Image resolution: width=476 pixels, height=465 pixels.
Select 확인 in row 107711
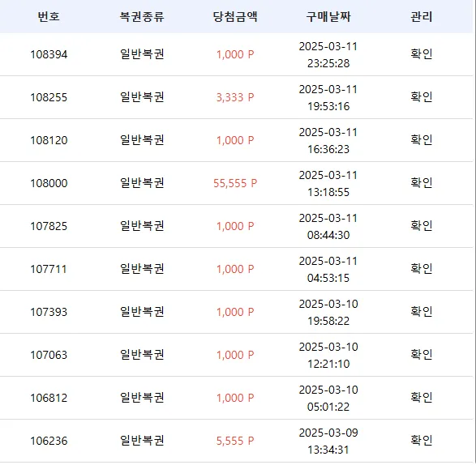pos(421,269)
